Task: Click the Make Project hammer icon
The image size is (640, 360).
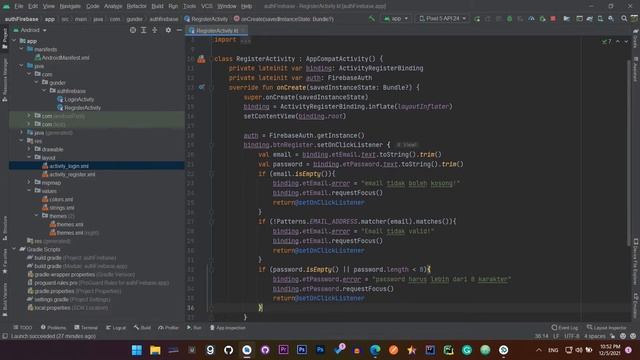Action: [371, 19]
